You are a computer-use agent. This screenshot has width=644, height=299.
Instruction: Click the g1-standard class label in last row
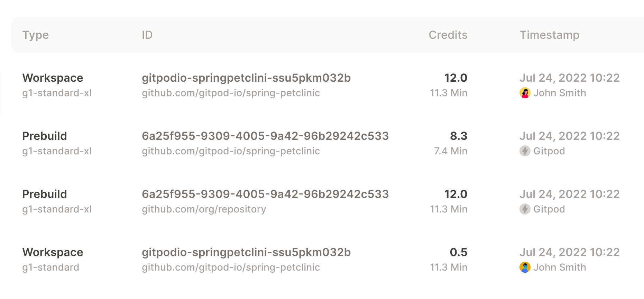(51, 268)
